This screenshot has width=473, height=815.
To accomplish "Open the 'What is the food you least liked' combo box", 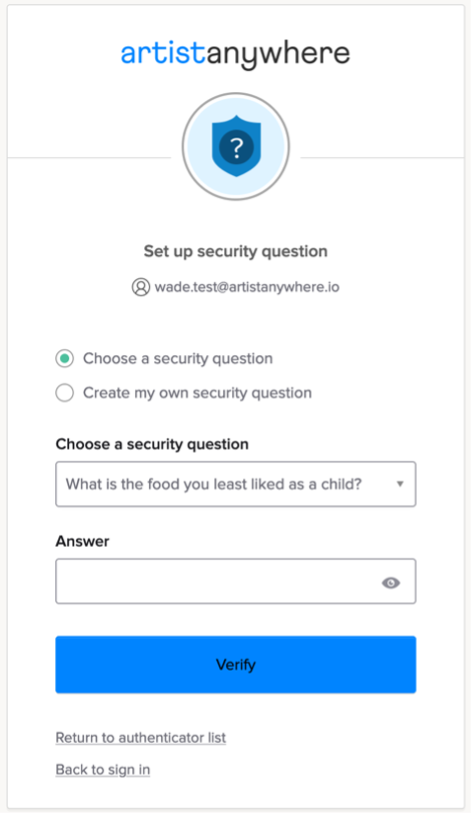I will tap(235, 484).
